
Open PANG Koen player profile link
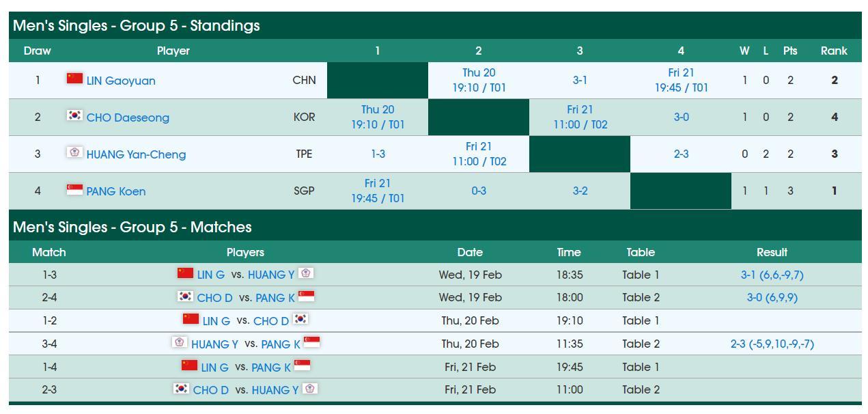(116, 191)
